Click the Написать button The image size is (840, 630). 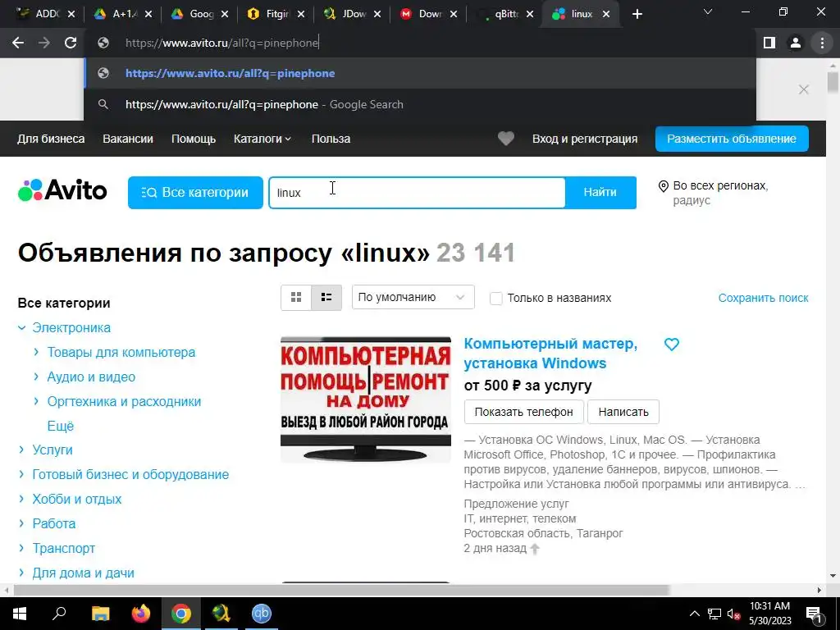click(623, 412)
